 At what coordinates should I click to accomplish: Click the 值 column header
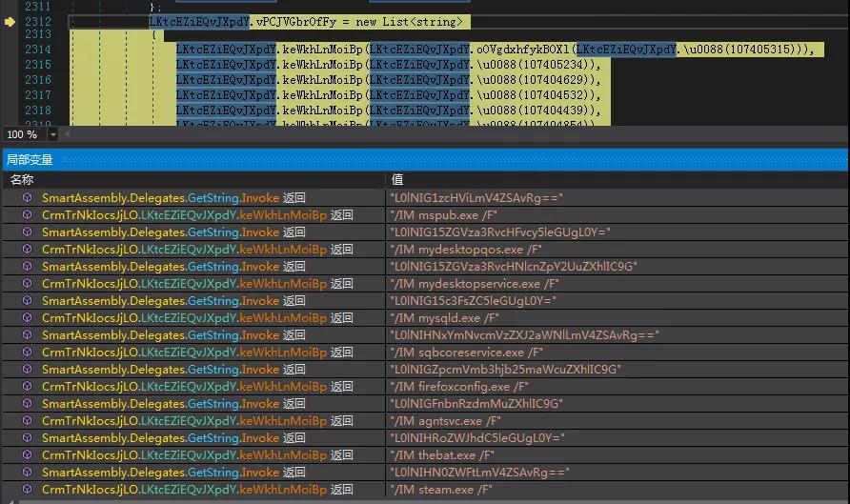point(397,179)
